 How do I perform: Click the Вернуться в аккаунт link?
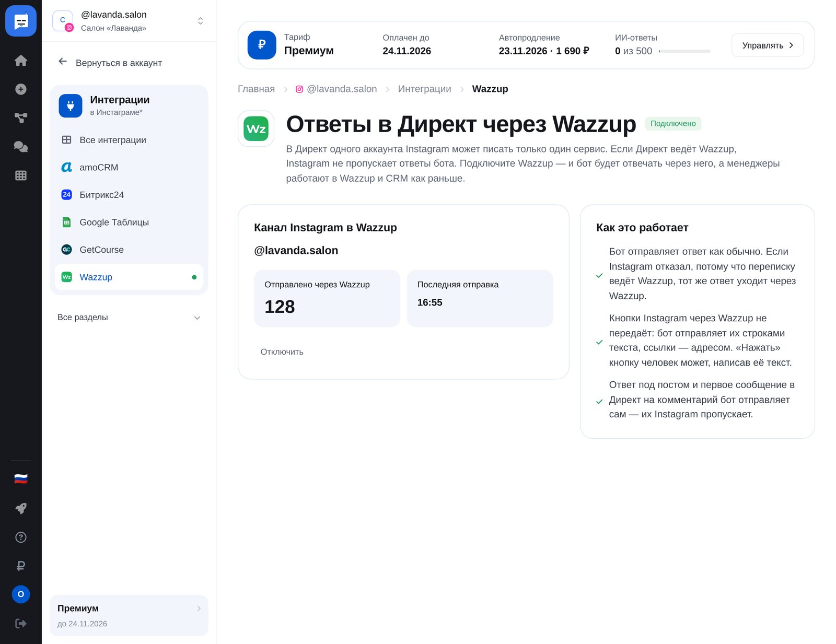pyautogui.click(x=119, y=63)
